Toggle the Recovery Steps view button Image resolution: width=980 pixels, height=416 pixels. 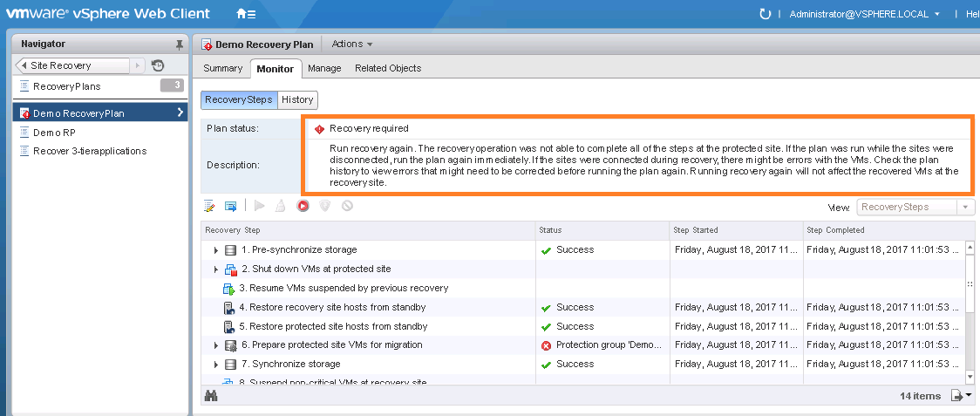[x=239, y=99]
